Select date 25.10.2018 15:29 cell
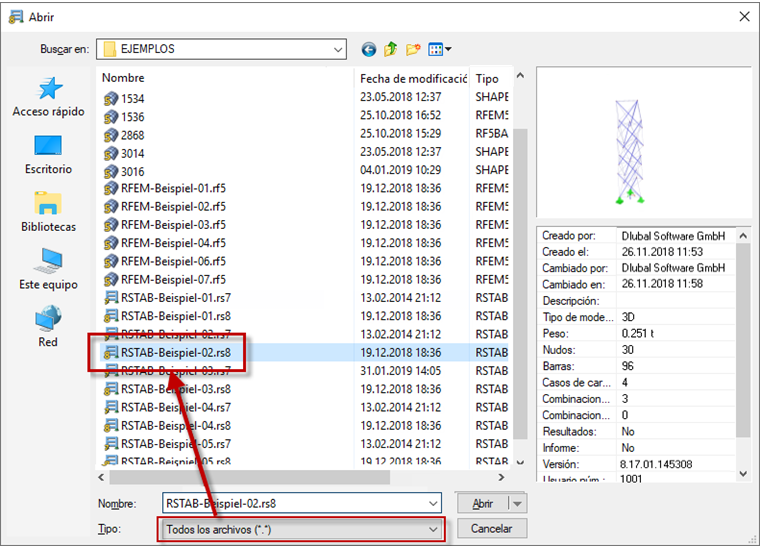Screen dimensions: 760x549 pyautogui.click(x=400, y=134)
